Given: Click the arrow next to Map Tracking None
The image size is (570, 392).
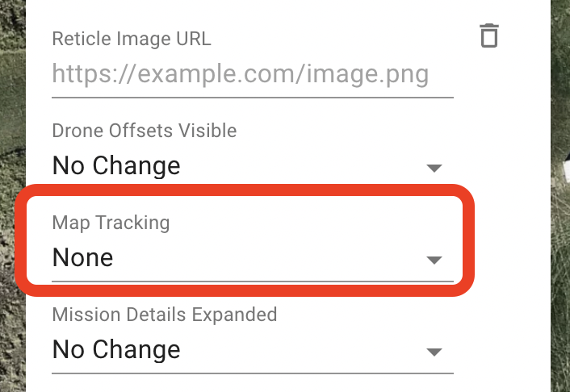Looking at the screenshot, I should coord(434,260).
